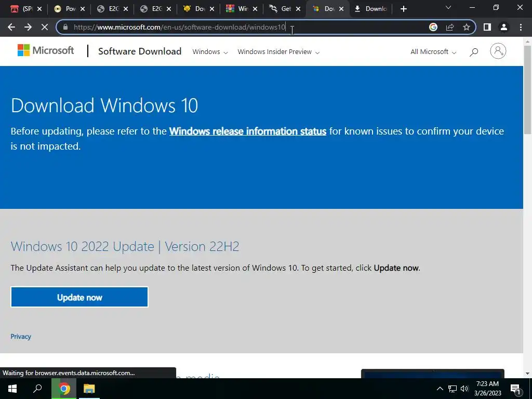Image resolution: width=532 pixels, height=399 pixels.
Task: Click the Microsoft logo
Action: (x=46, y=50)
